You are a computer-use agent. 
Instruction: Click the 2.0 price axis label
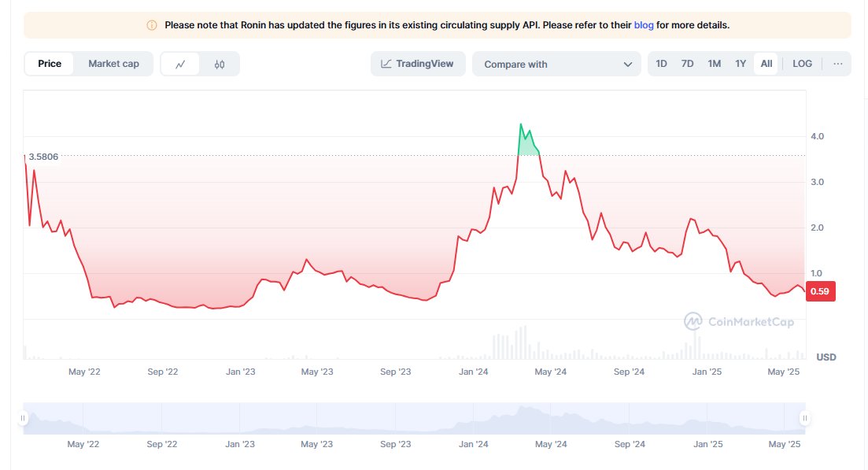click(817, 228)
